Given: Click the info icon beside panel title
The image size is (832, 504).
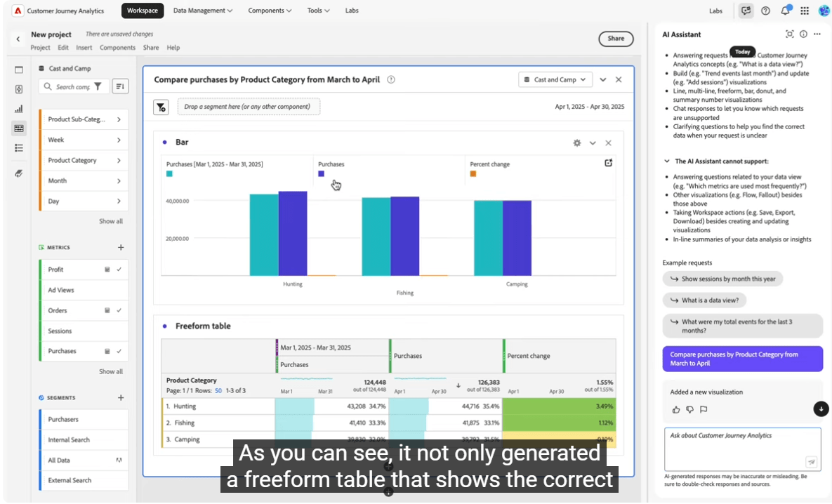Looking at the screenshot, I should point(391,79).
